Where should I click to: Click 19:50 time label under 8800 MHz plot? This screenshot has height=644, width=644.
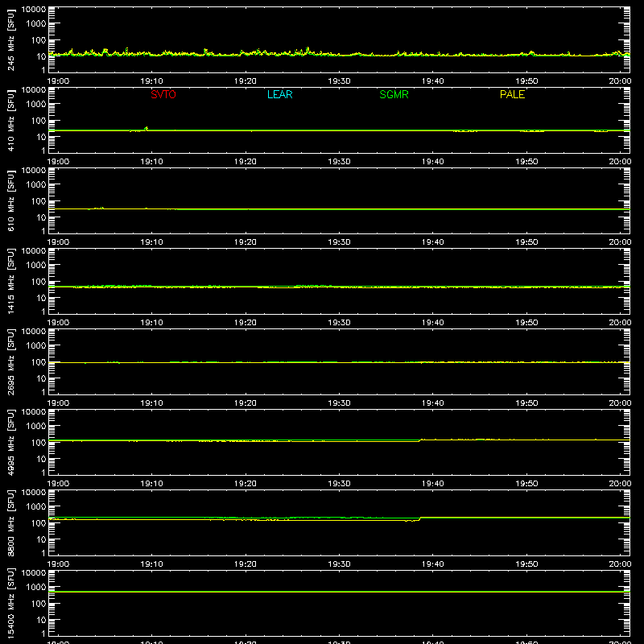click(x=526, y=564)
